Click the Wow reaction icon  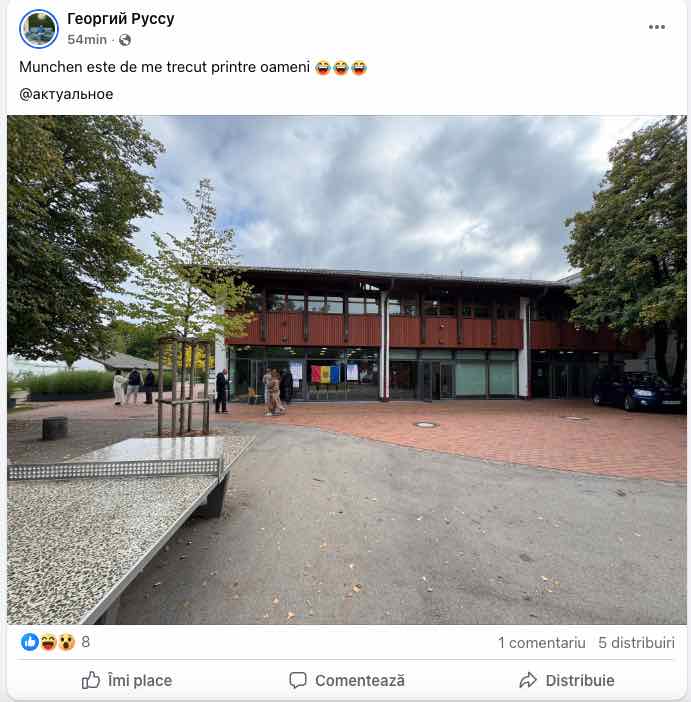[x=66, y=642]
